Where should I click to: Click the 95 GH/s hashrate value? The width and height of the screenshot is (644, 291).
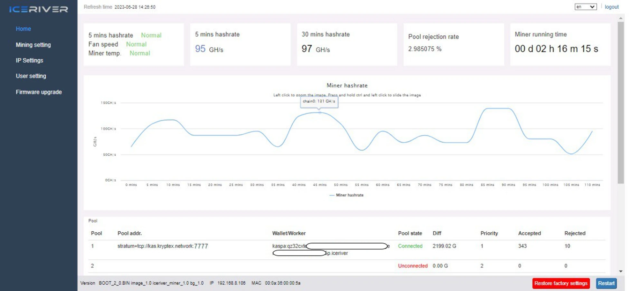tap(209, 49)
